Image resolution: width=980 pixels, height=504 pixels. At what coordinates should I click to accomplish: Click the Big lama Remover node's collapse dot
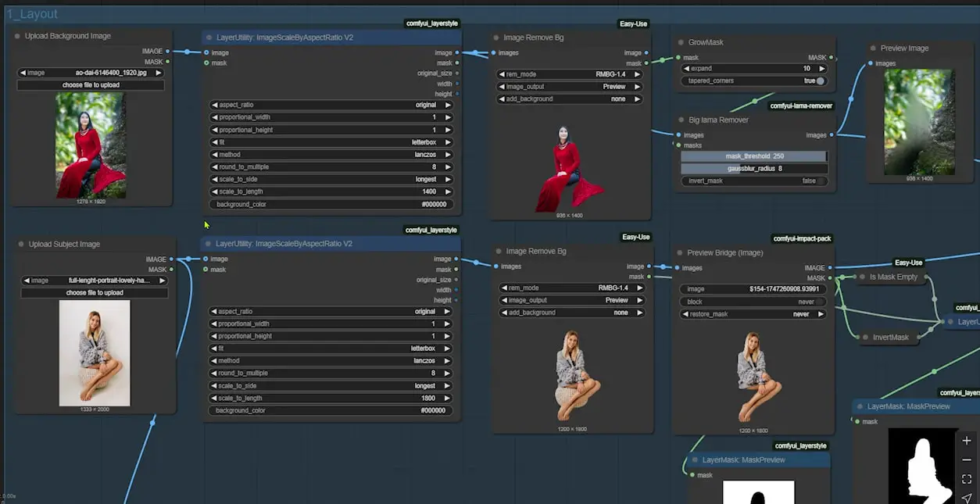tap(681, 120)
